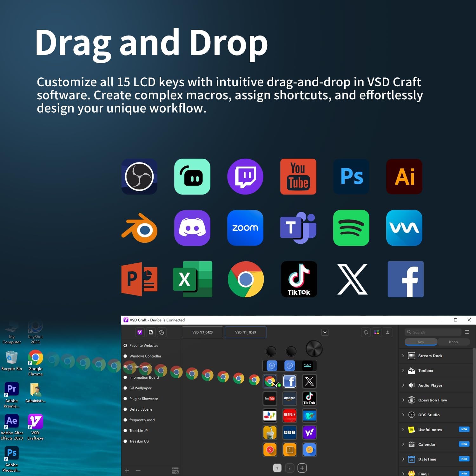The image size is (476, 476).
Task: Add a new scene with the plus icon
Action: (127, 471)
